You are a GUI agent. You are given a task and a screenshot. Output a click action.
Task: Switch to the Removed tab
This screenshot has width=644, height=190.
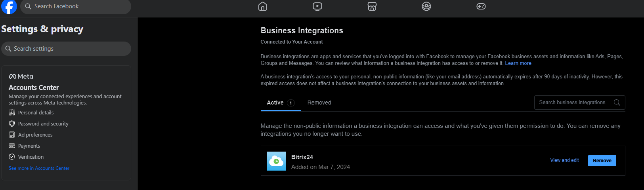coord(319,103)
